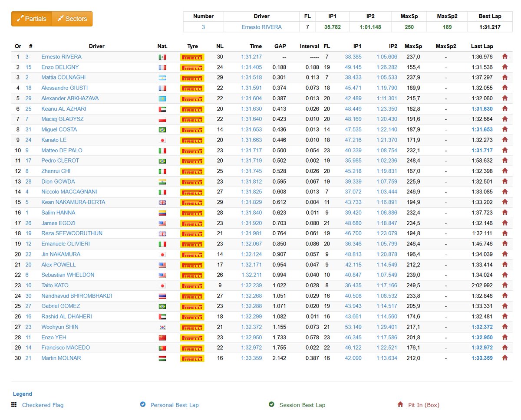Viewport: 521px width, 420px height.
Task: Switch to the Sectors view
Action: pos(72,19)
